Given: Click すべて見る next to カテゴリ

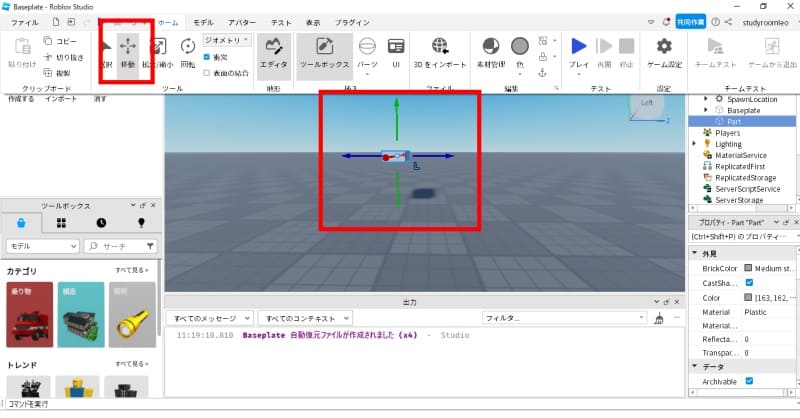Looking at the screenshot, I should (132, 270).
